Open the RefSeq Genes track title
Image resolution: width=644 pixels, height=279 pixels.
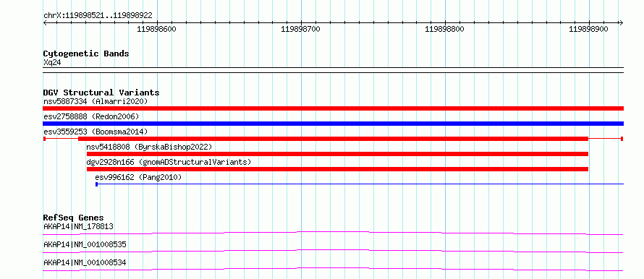pyautogui.click(x=74, y=218)
